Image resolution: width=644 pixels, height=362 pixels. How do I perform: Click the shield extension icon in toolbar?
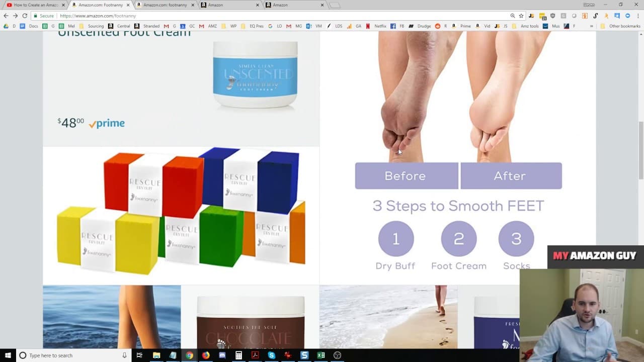tap(552, 16)
